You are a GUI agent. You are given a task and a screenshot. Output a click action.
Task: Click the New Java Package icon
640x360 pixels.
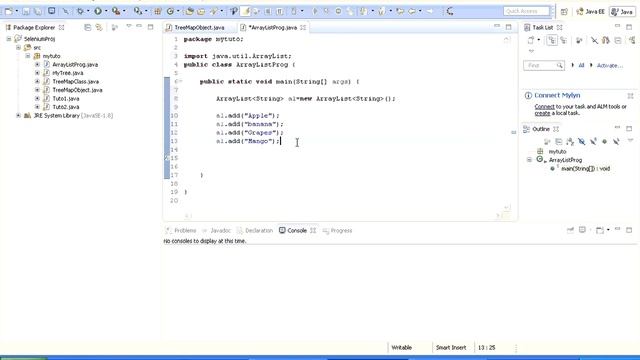[x=158, y=11]
